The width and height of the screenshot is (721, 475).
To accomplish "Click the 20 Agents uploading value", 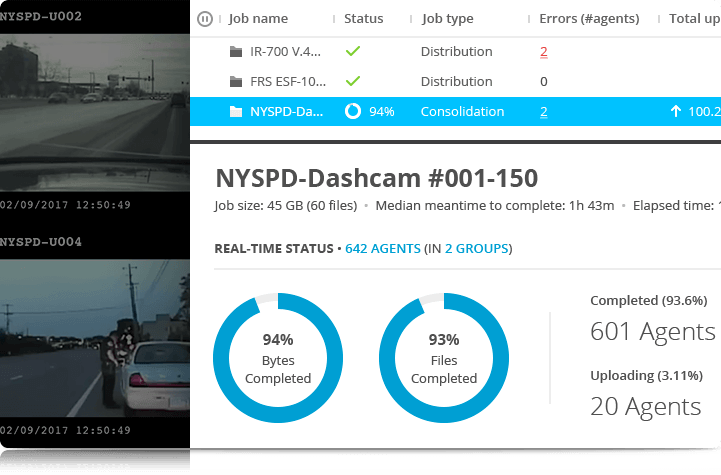I will (646, 406).
